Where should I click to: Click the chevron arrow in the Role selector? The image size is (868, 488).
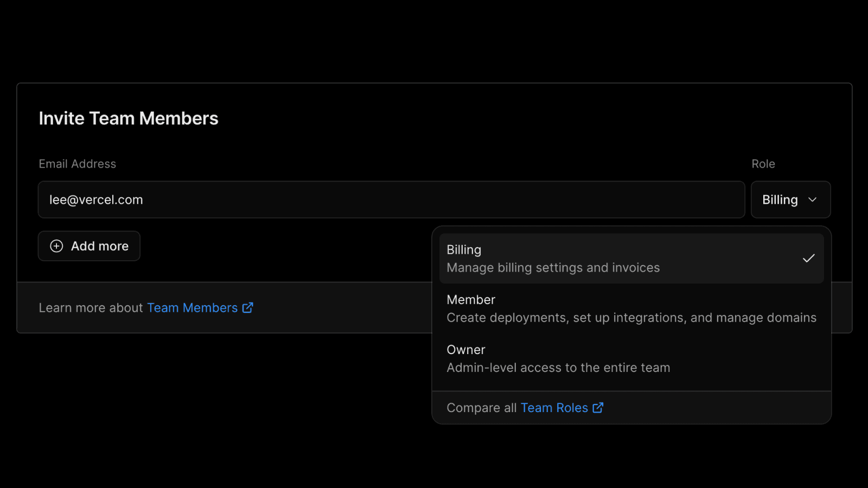(812, 200)
